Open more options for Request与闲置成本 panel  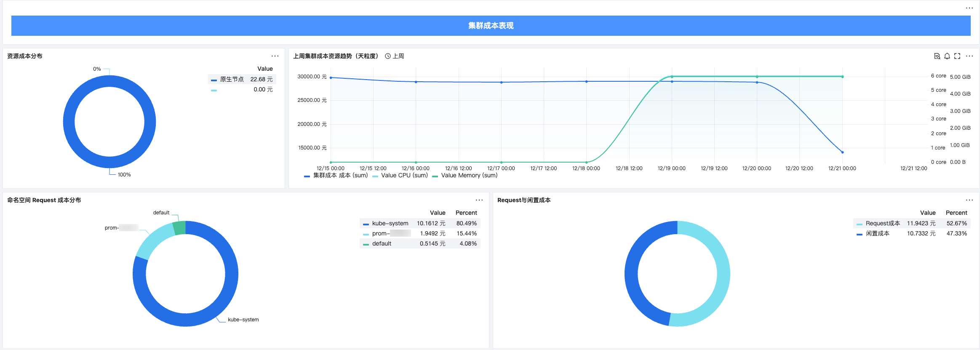(x=969, y=200)
